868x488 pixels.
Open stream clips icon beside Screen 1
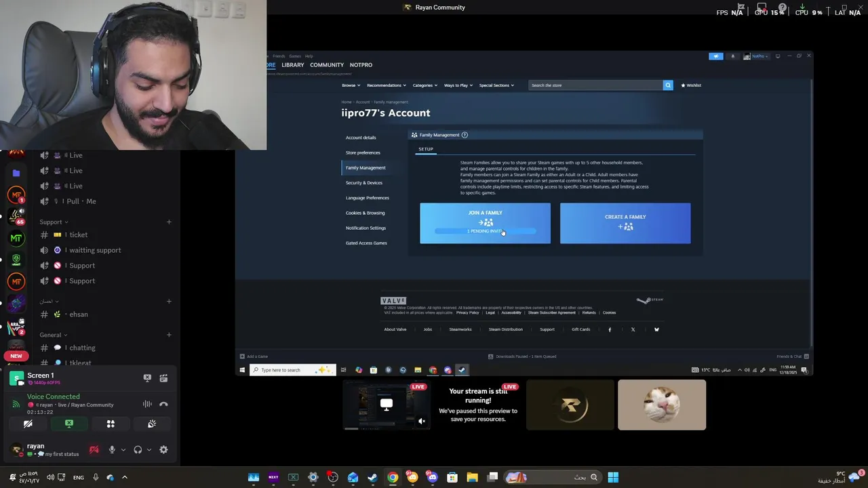click(163, 378)
